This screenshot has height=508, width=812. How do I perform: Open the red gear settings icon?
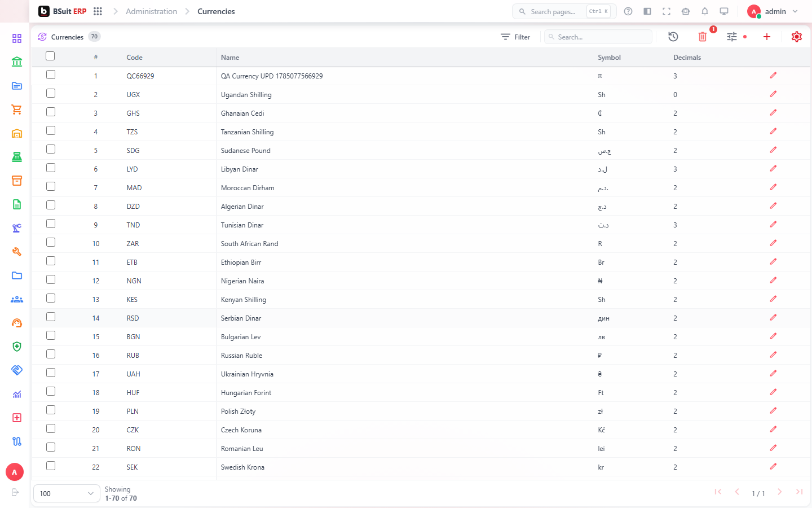[797, 37]
